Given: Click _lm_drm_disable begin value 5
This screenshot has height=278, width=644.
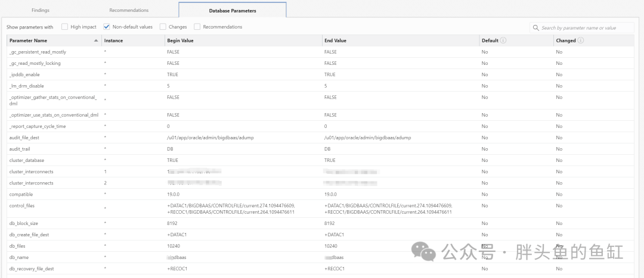Looking at the screenshot, I should coord(168,86).
